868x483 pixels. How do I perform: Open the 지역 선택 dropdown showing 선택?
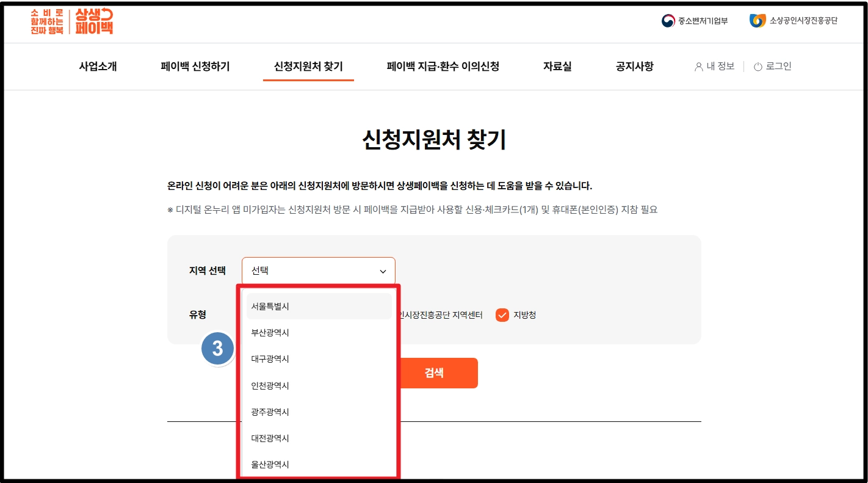click(x=318, y=271)
